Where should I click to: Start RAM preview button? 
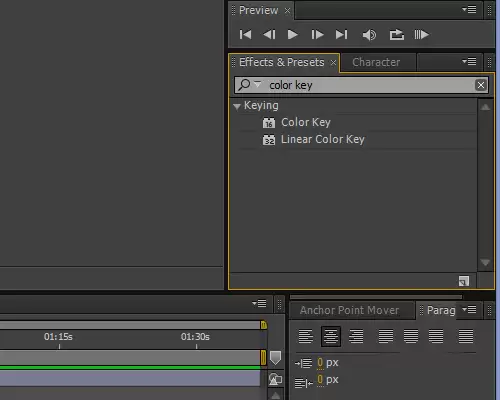coord(421,35)
